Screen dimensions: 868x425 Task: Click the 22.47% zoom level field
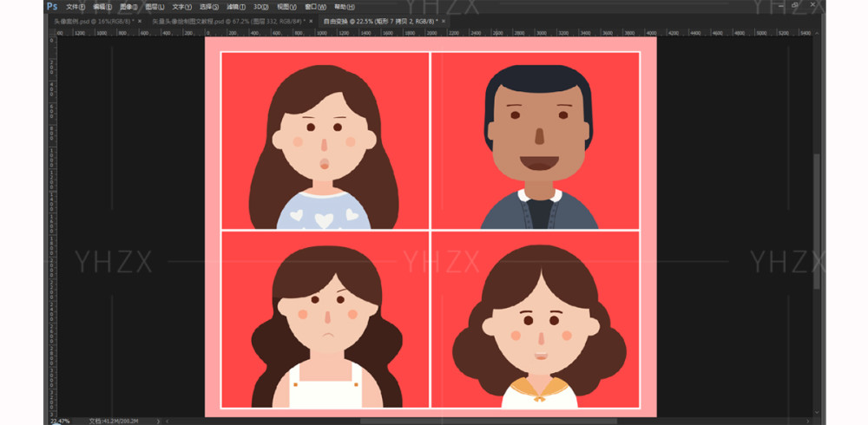61,422
